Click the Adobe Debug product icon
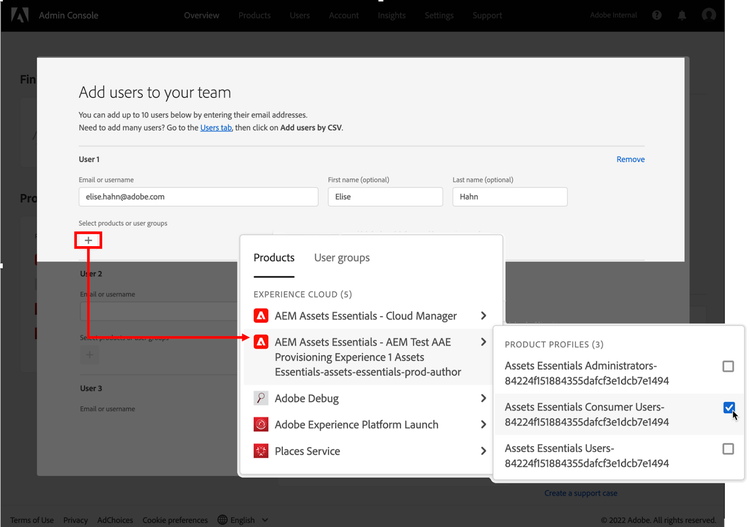This screenshot has height=527, width=750. click(261, 398)
